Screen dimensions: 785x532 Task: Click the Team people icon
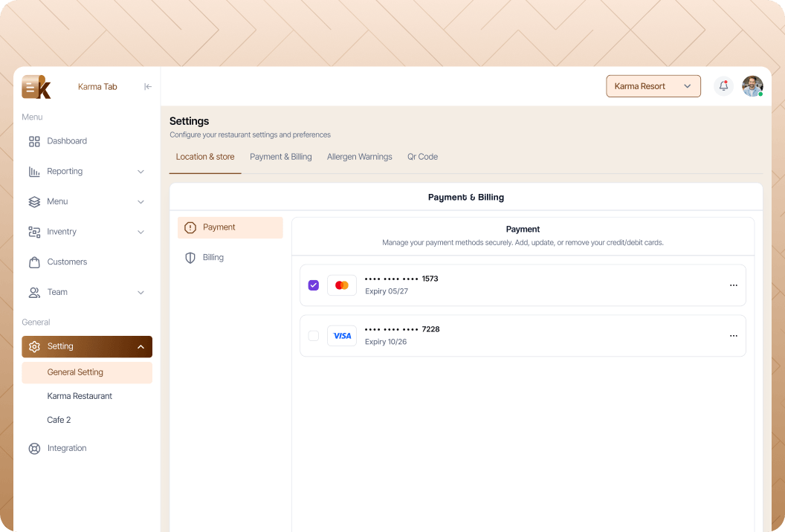[34, 292]
